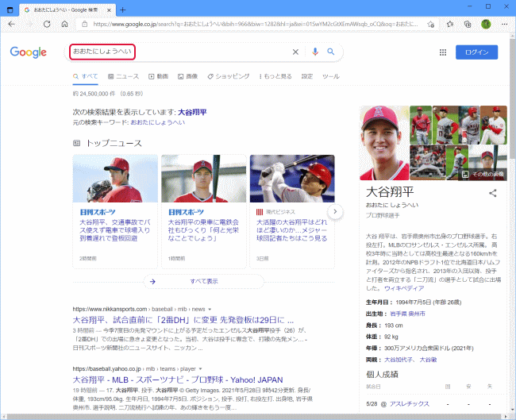516x420 pixels.
Task: Expand the baseball.yahoo.co.jp URL dropdown arrow
Action: click(200, 369)
